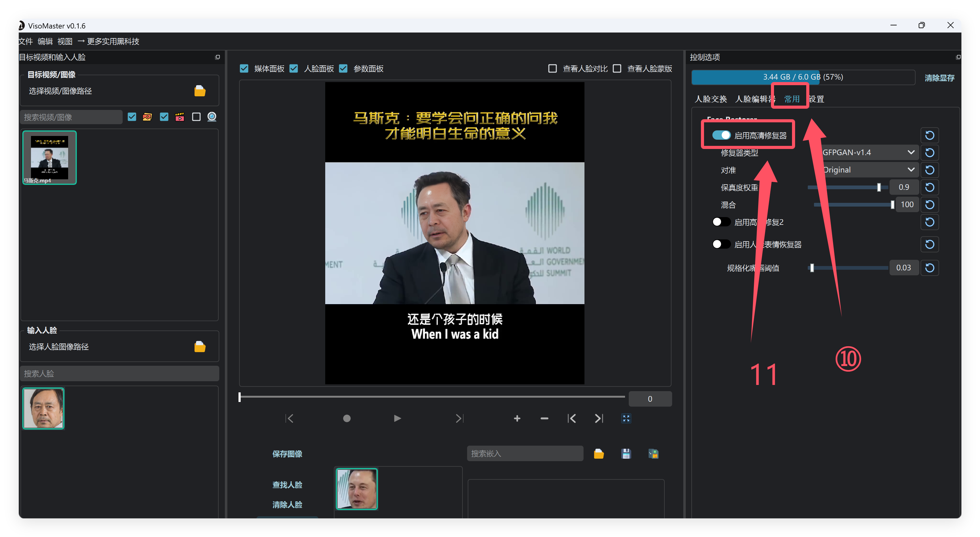Screen dimensions: 980x537
Task: Open embeddings folder icon next to 搜索嵌入
Action: (x=599, y=453)
